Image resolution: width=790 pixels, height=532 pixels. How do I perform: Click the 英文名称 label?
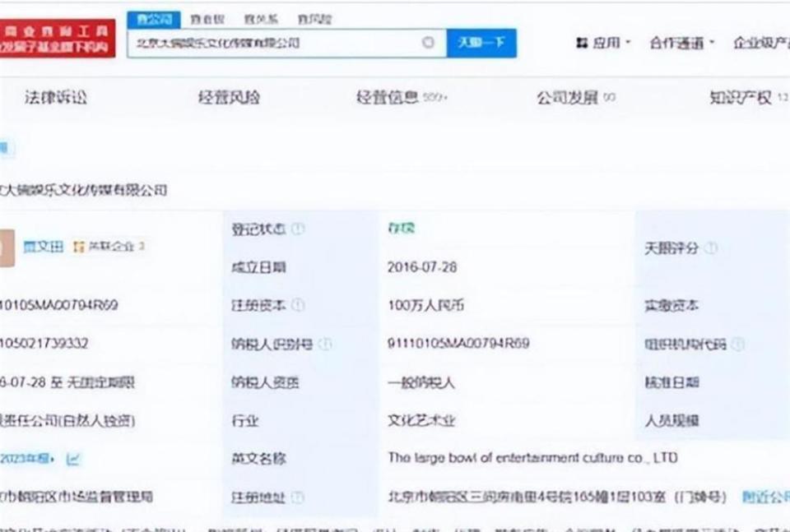(x=258, y=459)
